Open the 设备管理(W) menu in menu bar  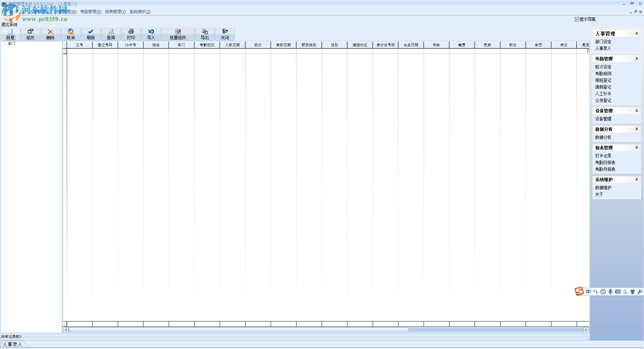pyautogui.click(x=65, y=12)
